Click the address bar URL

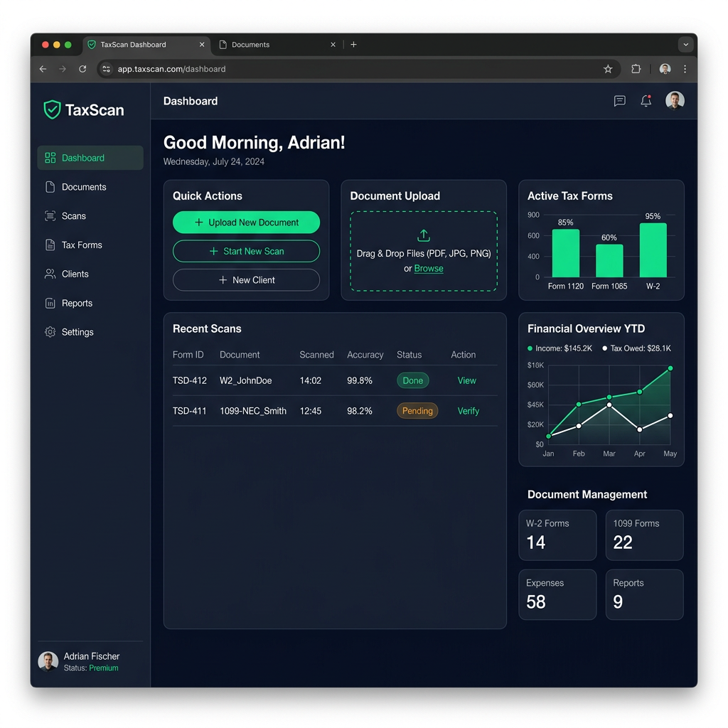[x=172, y=69]
